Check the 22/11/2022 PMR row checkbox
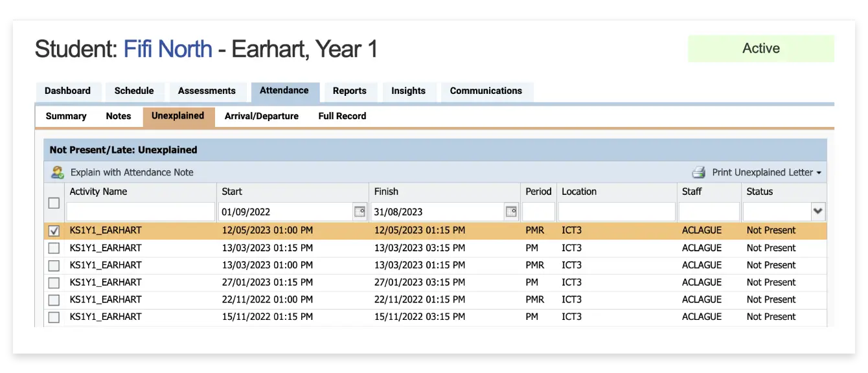The height and width of the screenshot is (373, 868). coord(54,300)
